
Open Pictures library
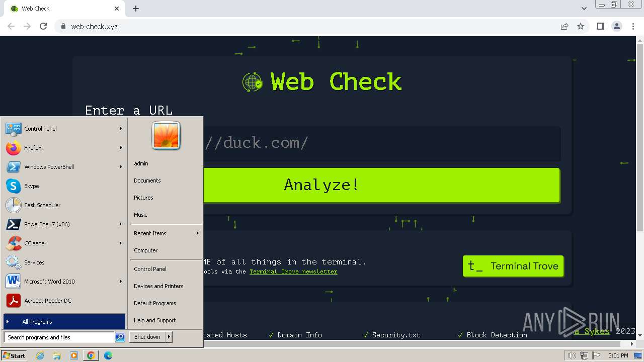(x=166, y=198)
